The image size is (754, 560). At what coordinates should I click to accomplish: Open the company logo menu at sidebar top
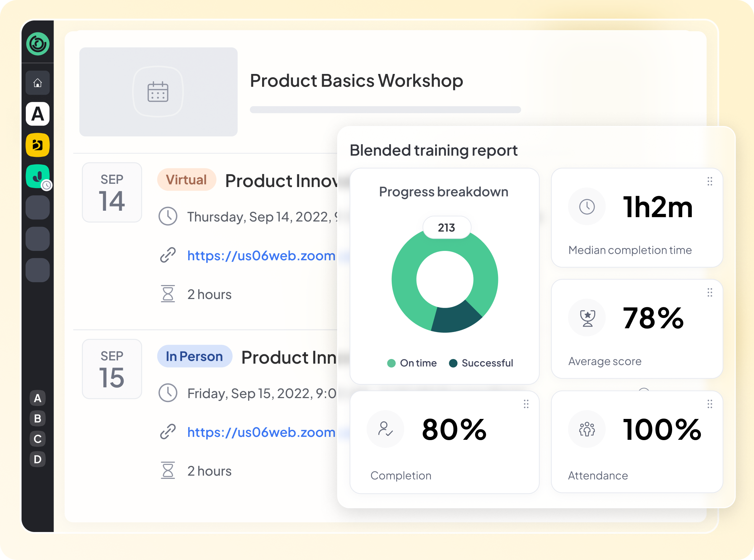click(37, 43)
